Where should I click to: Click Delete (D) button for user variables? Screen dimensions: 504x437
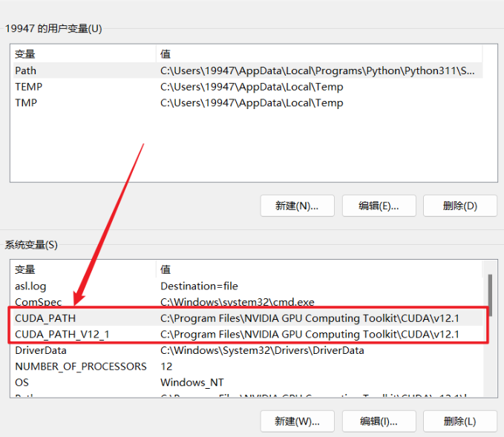[x=460, y=206]
